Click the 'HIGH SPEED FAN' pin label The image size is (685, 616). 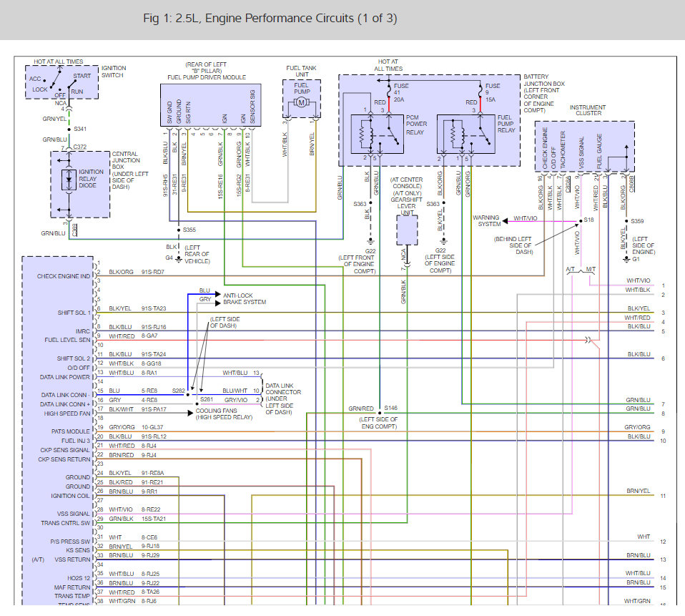pyautogui.click(x=66, y=414)
